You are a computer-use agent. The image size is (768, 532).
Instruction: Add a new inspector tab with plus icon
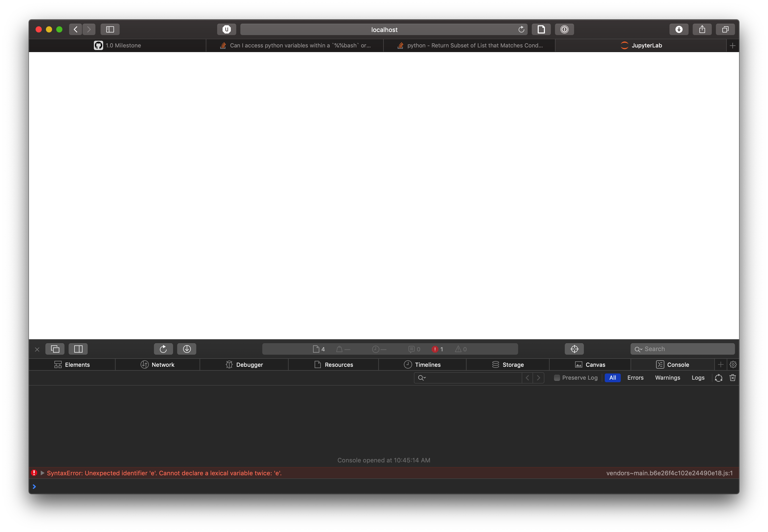pos(720,364)
